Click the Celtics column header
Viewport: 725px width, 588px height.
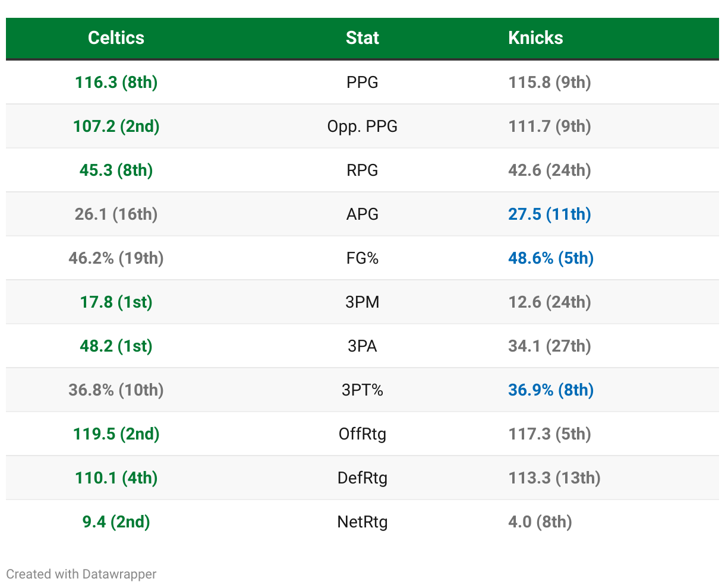click(x=116, y=38)
